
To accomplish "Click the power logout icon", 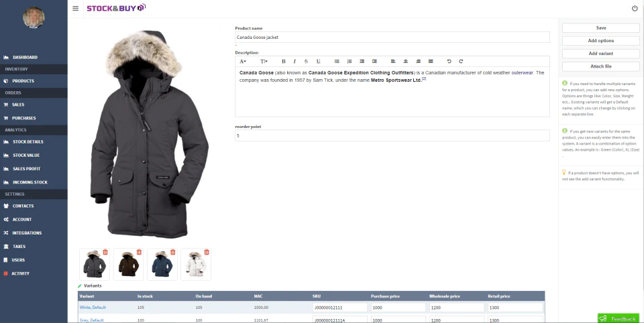I will pos(635,8).
